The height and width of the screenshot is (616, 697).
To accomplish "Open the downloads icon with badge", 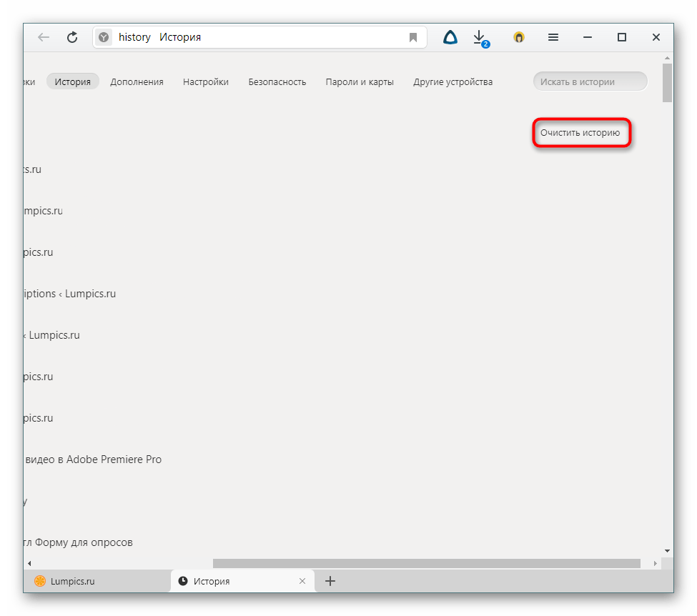I will (x=480, y=37).
